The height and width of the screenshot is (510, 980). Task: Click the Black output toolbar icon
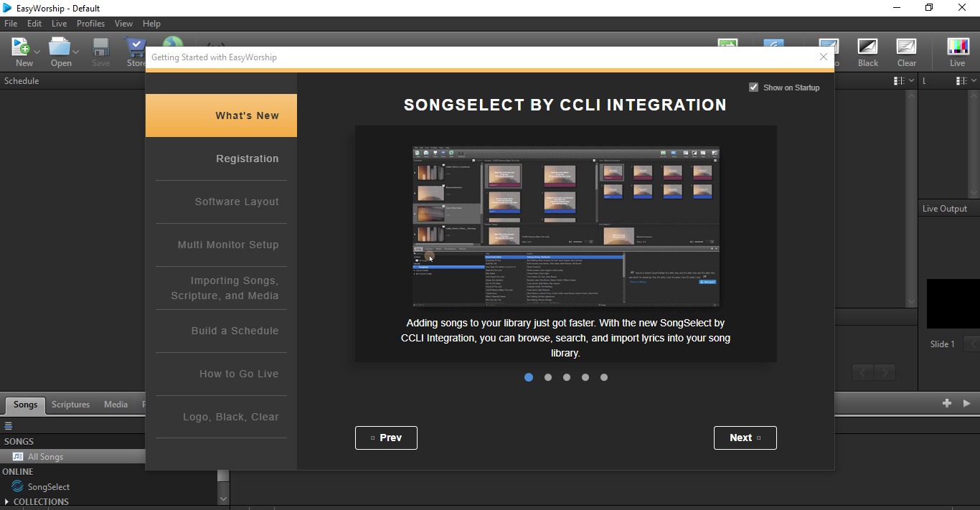[x=867, y=47]
